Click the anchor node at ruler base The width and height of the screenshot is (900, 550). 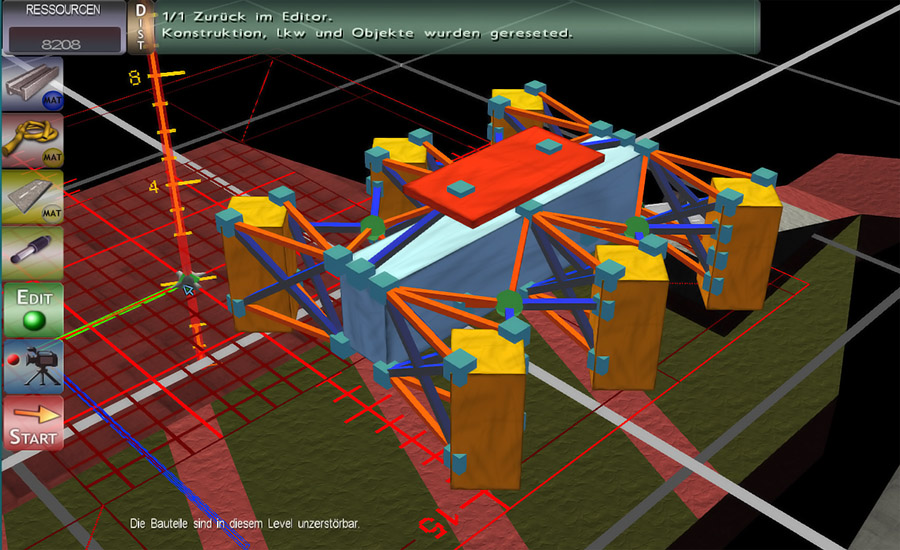187,280
